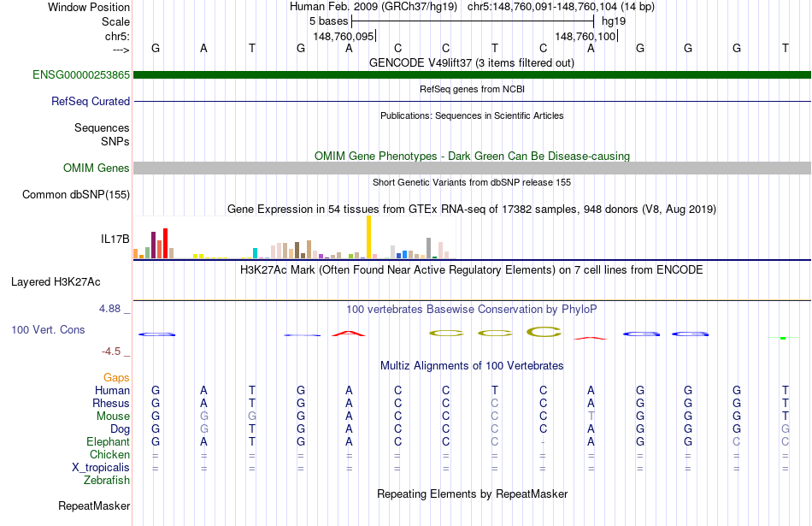The image size is (812, 526).
Task: Open 'Repeating Elements by RepeatMasker' title
Action: tap(472, 493)
